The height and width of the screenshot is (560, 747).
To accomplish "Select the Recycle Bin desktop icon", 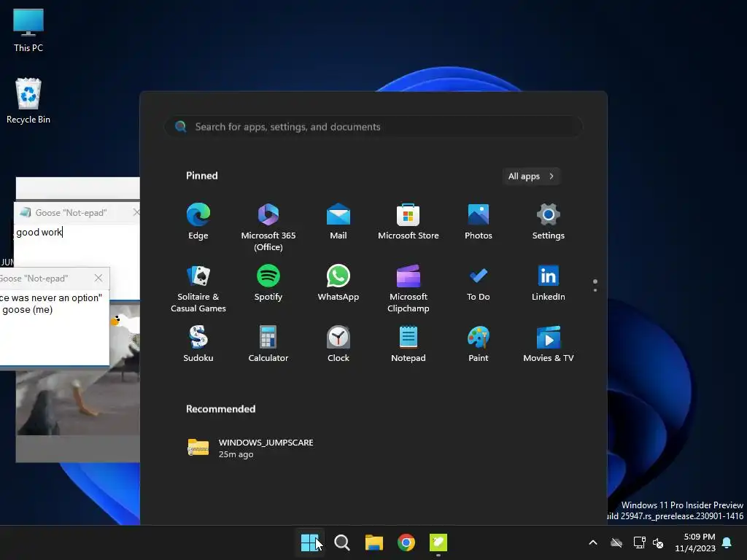I will [x=28, y=101].
